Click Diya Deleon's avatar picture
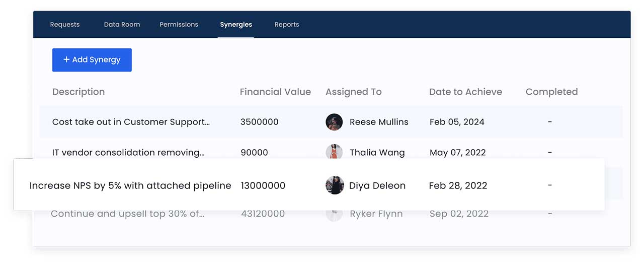The image size is (644, 263). (335, 185)
